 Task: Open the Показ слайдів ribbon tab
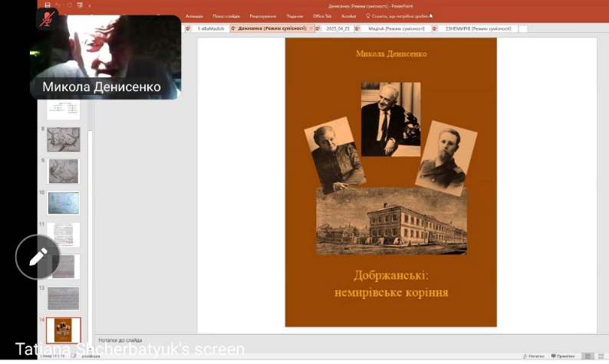pyautogui.click(x=225, y=15)
